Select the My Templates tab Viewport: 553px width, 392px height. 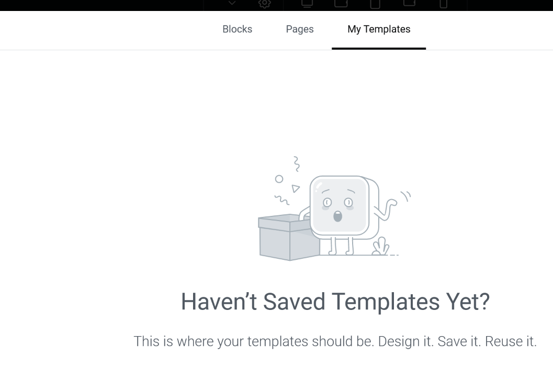click(379, 29)
